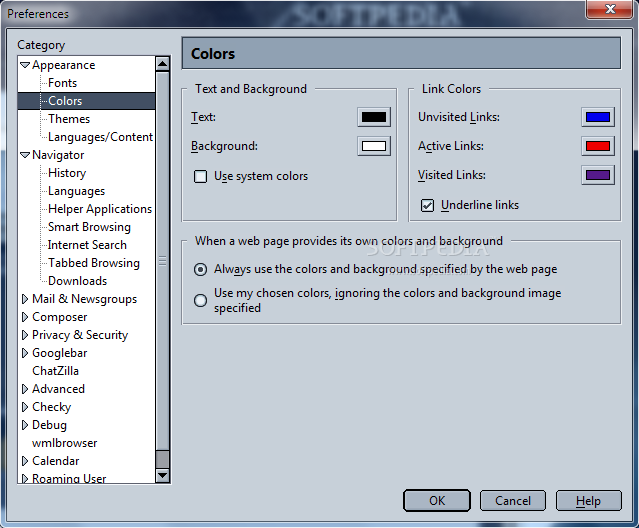Viewport: 639px width, 528px height.
Task: Expand the Calendar category
Action: click(25, 461)
